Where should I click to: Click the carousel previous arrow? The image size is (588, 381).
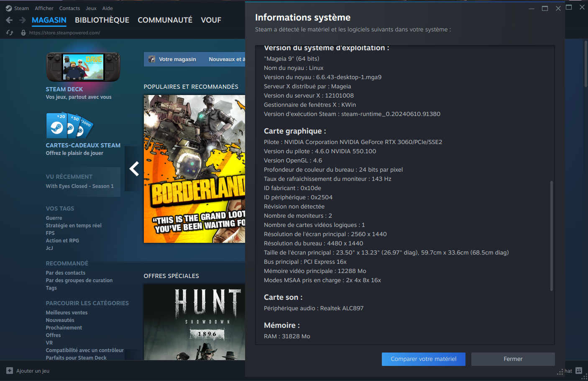point(134,169)
